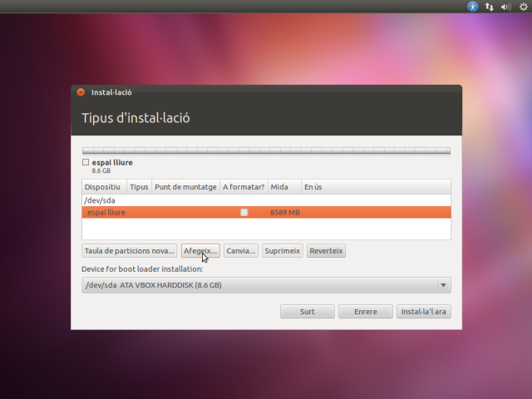This screenshot has height=399, width=532.
Task: Open the system settings gear menu
Action: [524, 7]
